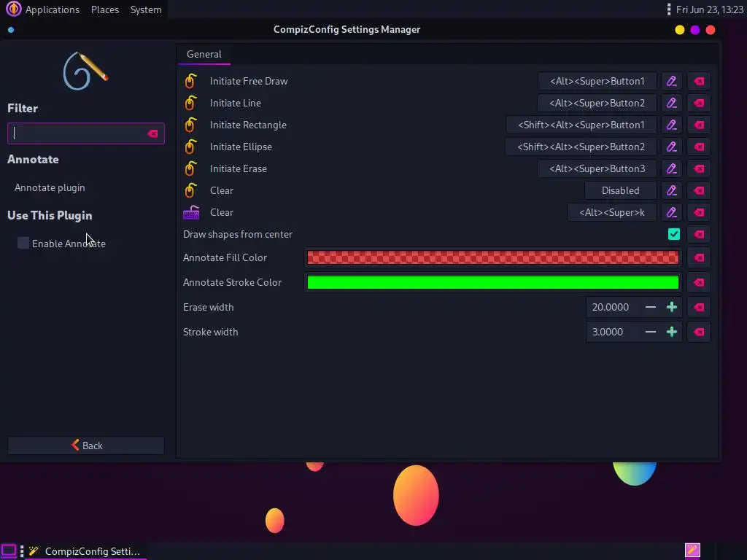Switch to the General tab
The height and width of the screenshot is (560, 747).
coord(204,54)
